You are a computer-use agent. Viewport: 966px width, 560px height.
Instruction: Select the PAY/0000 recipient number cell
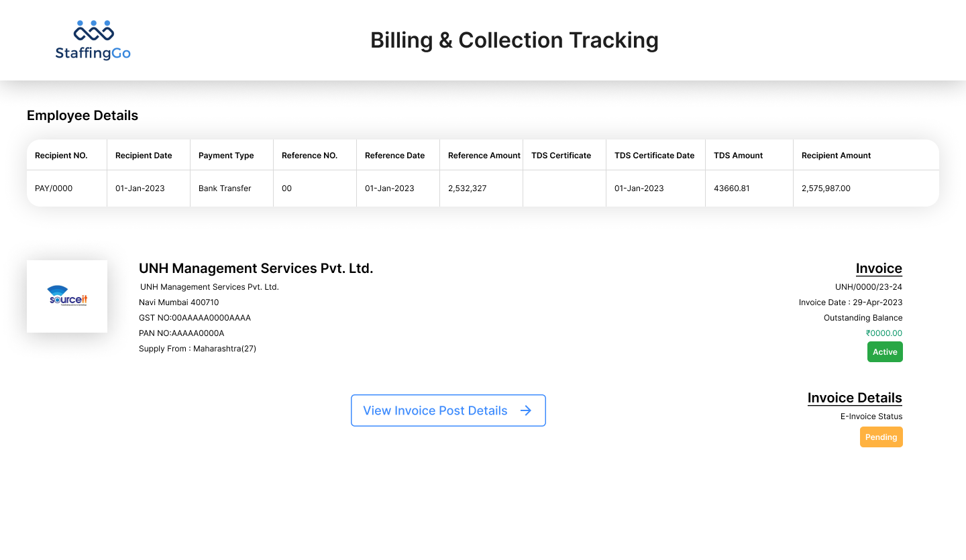54,188
